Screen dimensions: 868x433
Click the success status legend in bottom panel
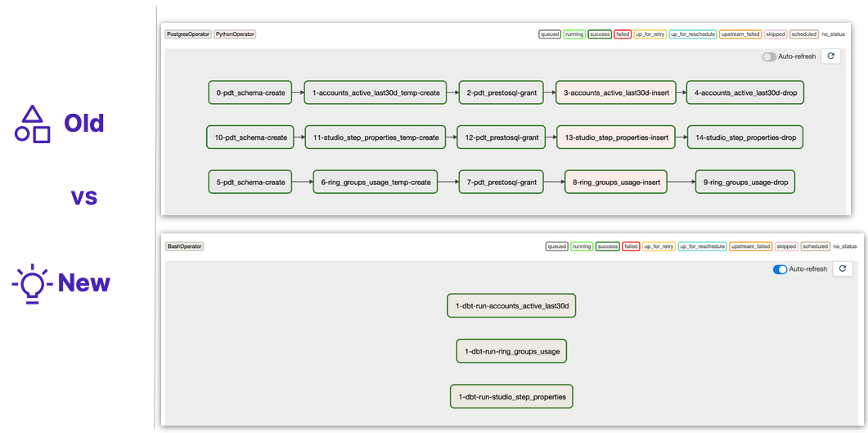[607, 246]
